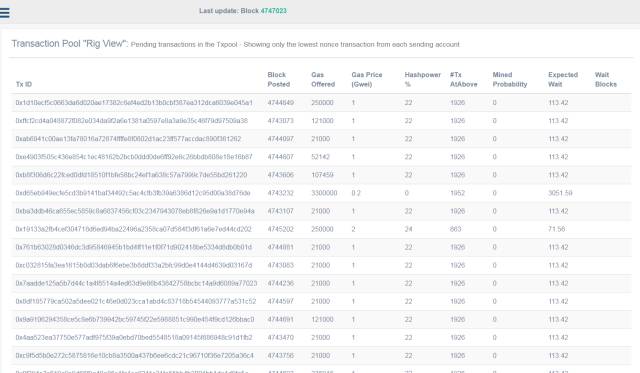Screen dimensions: 640x373
Task: Sort by Hashpower % column header
Action: (x=422, y=80)
